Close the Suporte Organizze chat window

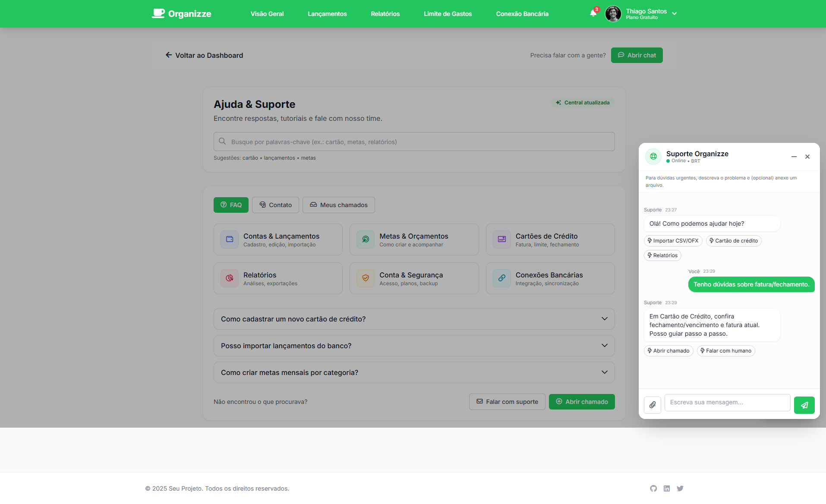807,157
